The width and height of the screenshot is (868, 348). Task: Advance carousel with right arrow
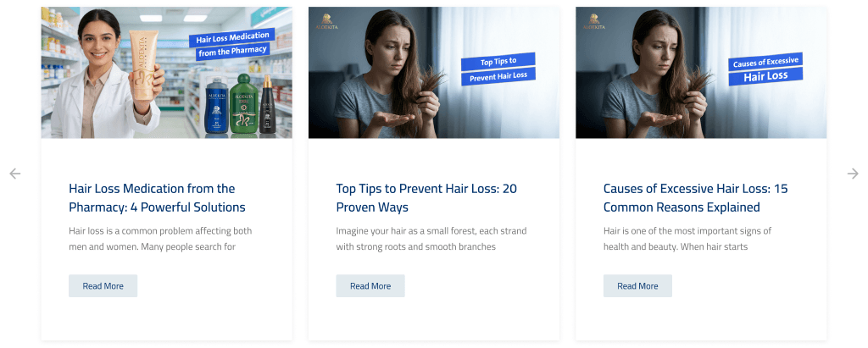[x=853, y=174]
